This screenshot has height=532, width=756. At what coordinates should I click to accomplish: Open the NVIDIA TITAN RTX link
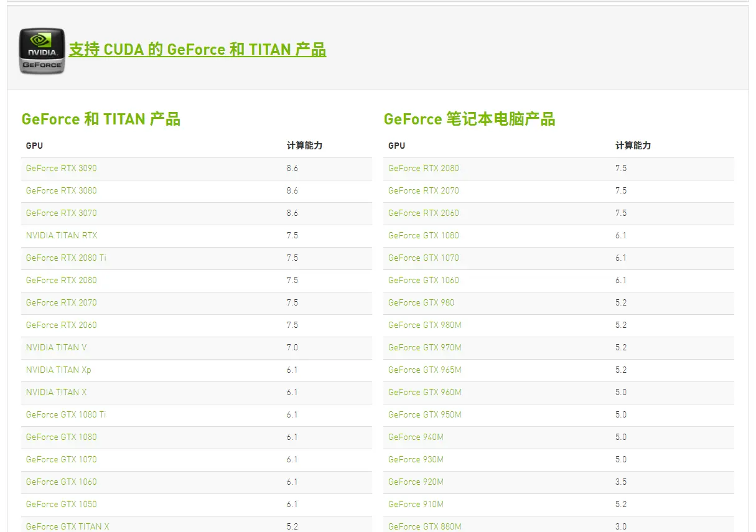click(x=62, y=235)
